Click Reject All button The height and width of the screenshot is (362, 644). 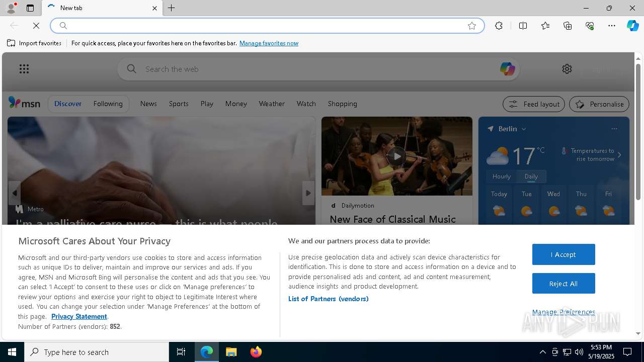click(x=563, y=284)
